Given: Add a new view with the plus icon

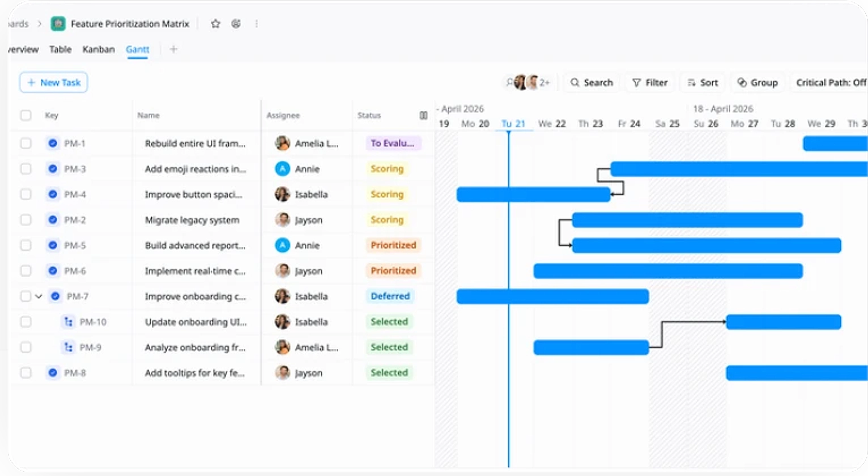Looking at the screenshot, I should click(173, 49).
